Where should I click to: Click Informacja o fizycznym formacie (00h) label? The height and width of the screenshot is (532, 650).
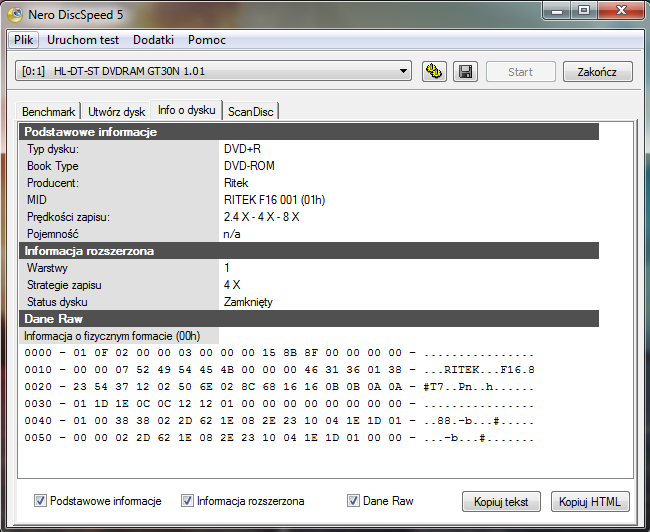pos(112,336)
